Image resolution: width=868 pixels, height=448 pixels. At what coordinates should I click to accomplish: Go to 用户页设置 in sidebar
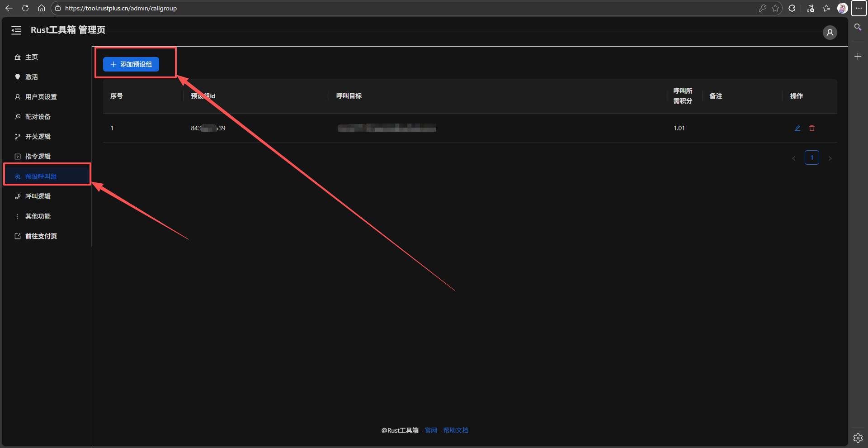(41, 97)
